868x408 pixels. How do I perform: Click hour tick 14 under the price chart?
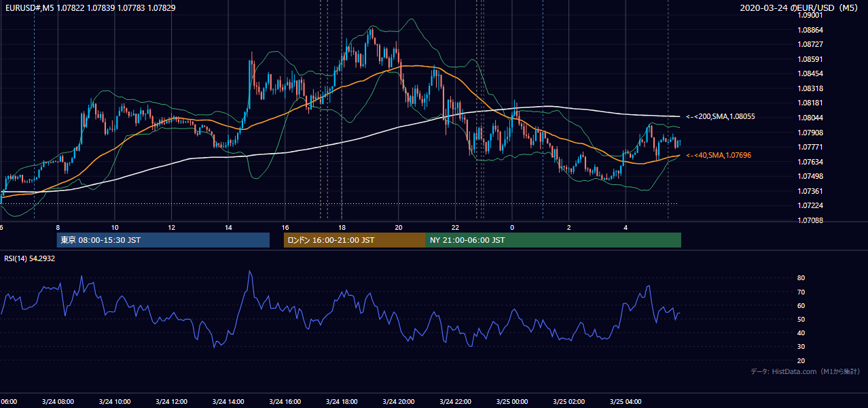228,227
